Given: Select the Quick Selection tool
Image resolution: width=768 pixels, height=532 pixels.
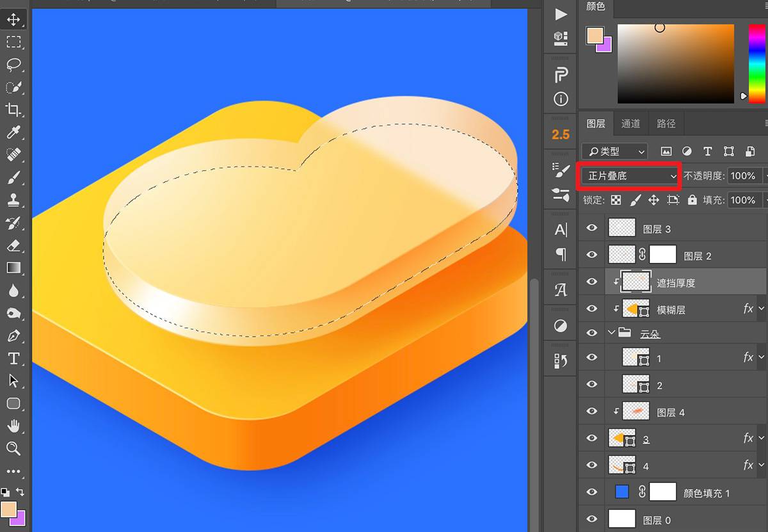Looking at the screenshot, I should point(13,87).
